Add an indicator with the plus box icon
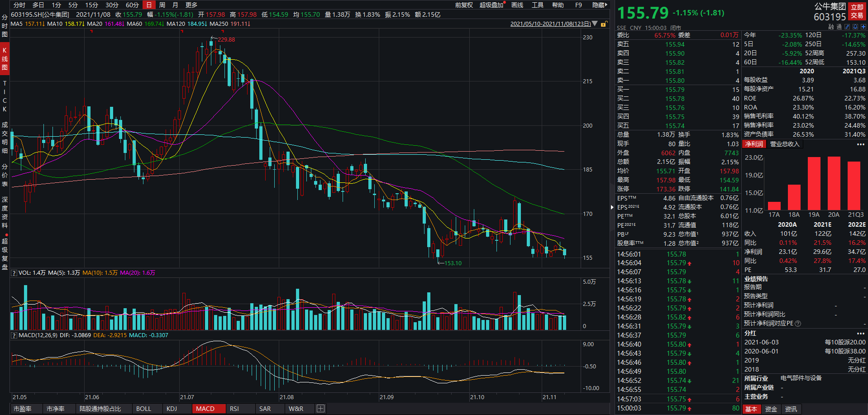The image size is (868, 415). pyautogui.click(x=320, y=409)
